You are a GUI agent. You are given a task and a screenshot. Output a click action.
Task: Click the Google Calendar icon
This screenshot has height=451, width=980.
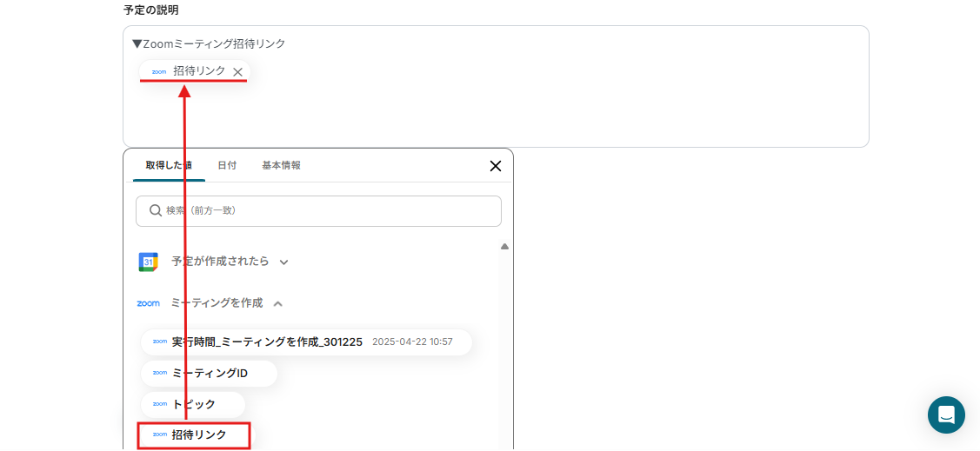click(148, 262)
